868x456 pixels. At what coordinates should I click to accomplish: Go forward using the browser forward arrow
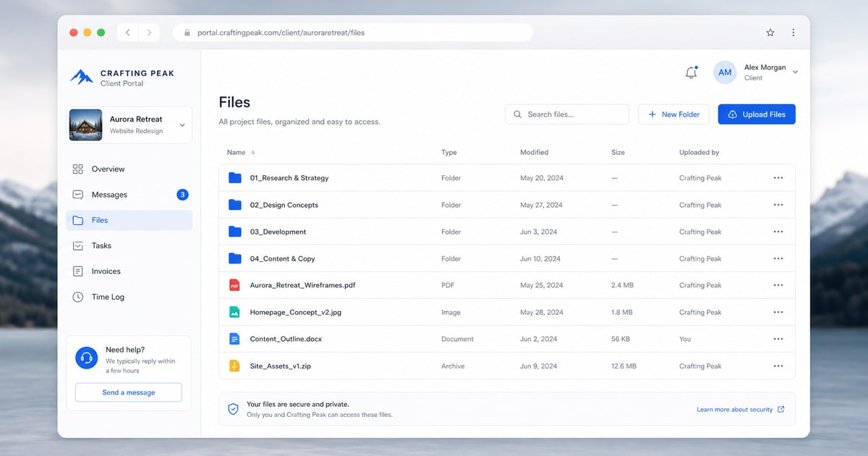click(x=149, y=33)
